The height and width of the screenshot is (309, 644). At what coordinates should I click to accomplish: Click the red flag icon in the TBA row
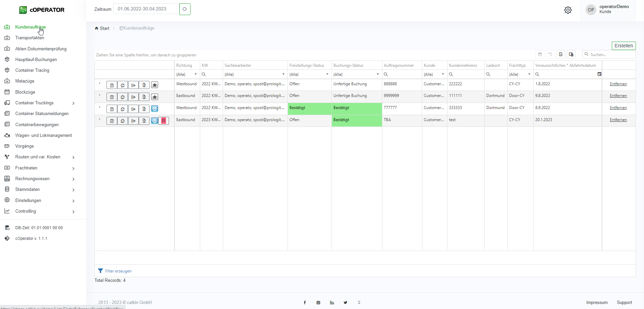(x=164, y=121)
